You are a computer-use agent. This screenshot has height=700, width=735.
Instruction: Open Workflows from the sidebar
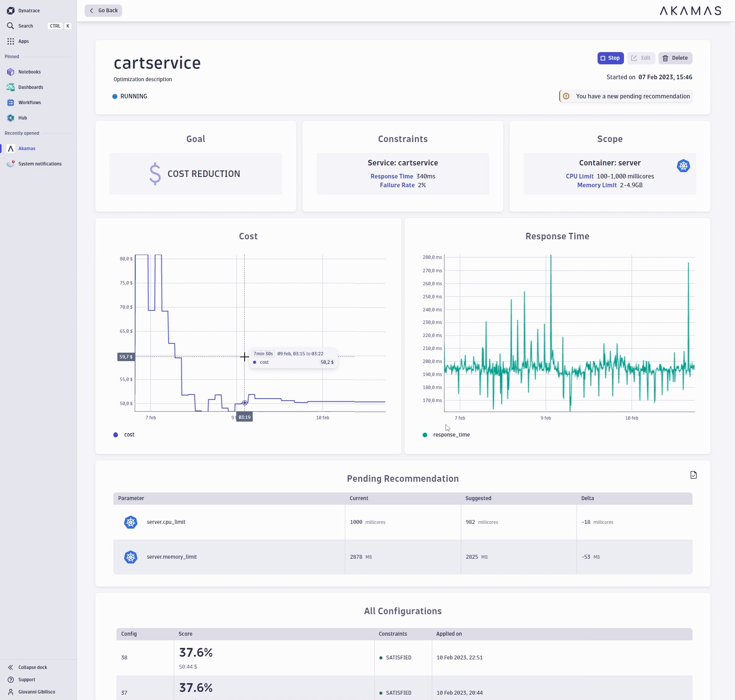(29, 102)
